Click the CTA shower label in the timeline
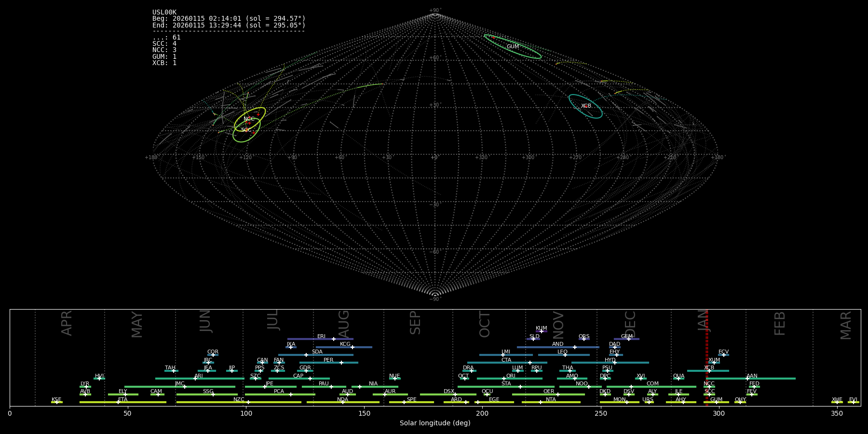This screenshot has height=434, width=868. tap(506, 360)
